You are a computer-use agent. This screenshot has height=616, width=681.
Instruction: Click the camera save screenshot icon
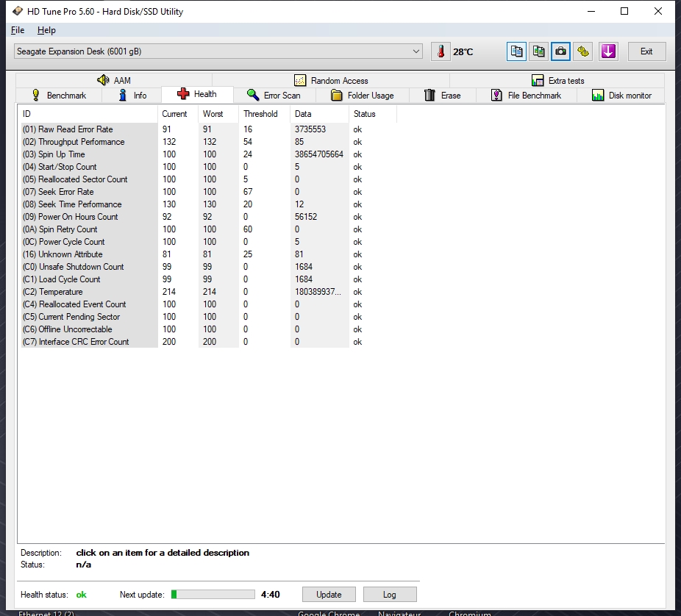(x=561, y=51)
